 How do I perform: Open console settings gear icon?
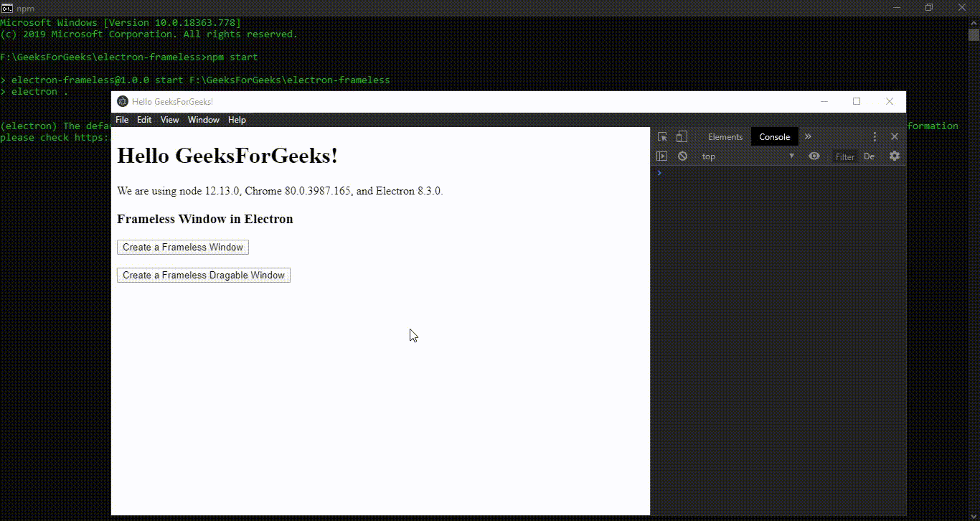coord(894,156)
